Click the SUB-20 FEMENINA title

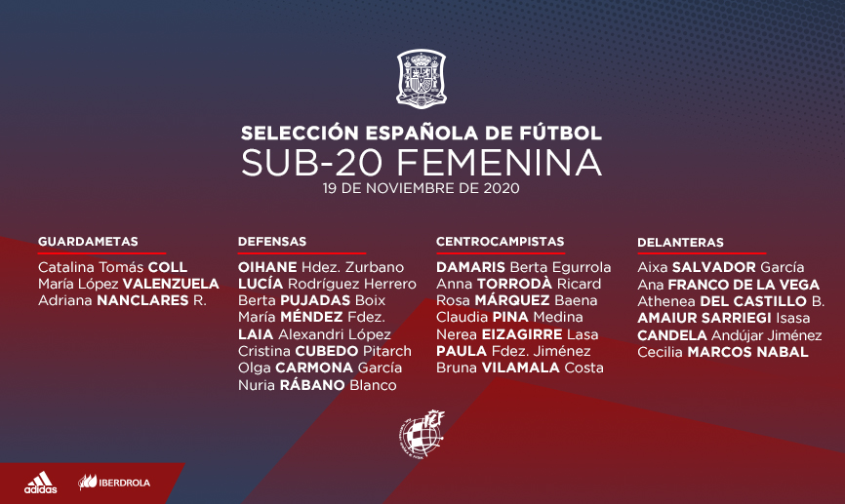pos(422,161)
